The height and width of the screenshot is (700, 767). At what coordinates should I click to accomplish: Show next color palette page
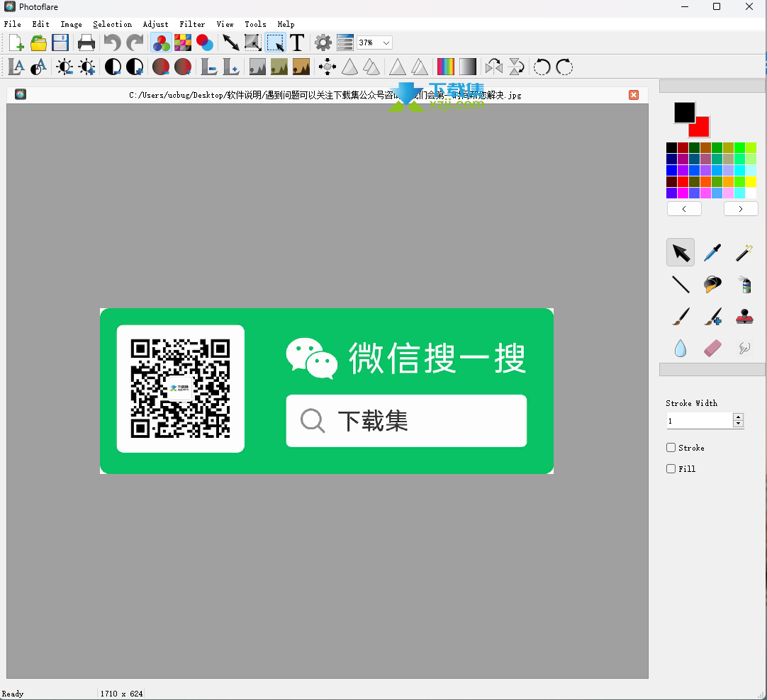coord(741,209)
